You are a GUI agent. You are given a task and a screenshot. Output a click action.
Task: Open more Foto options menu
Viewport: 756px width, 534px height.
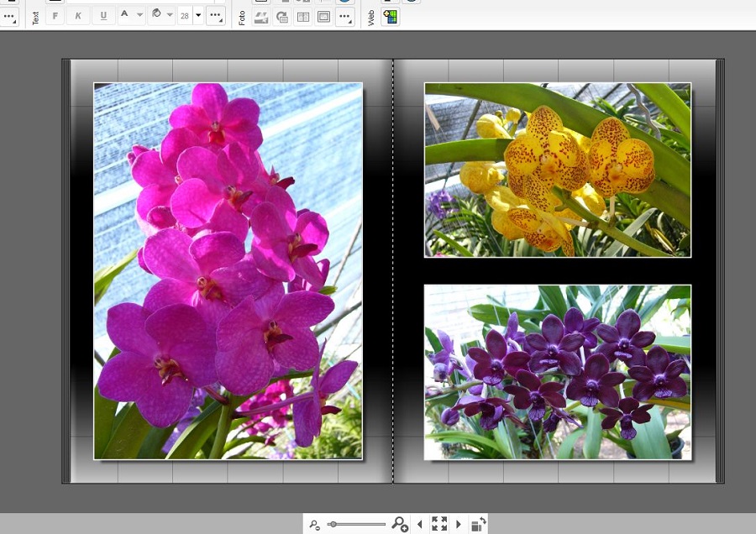(x=345, y=17)
